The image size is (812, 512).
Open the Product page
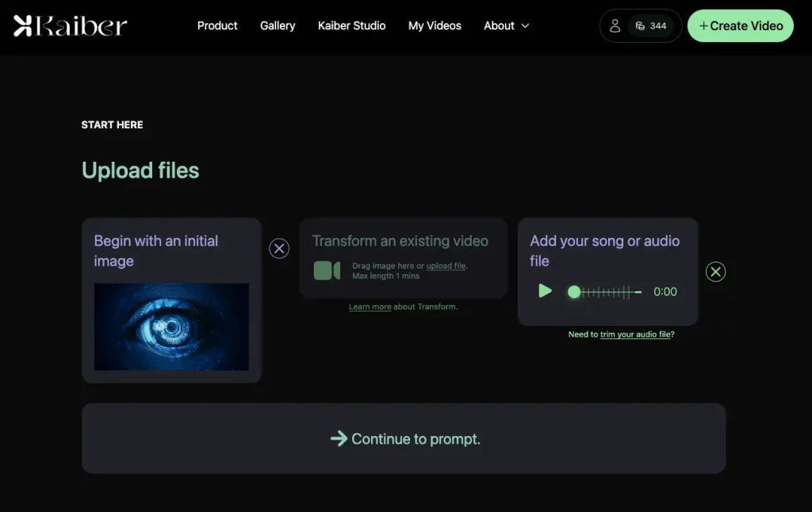pos(217,26)
